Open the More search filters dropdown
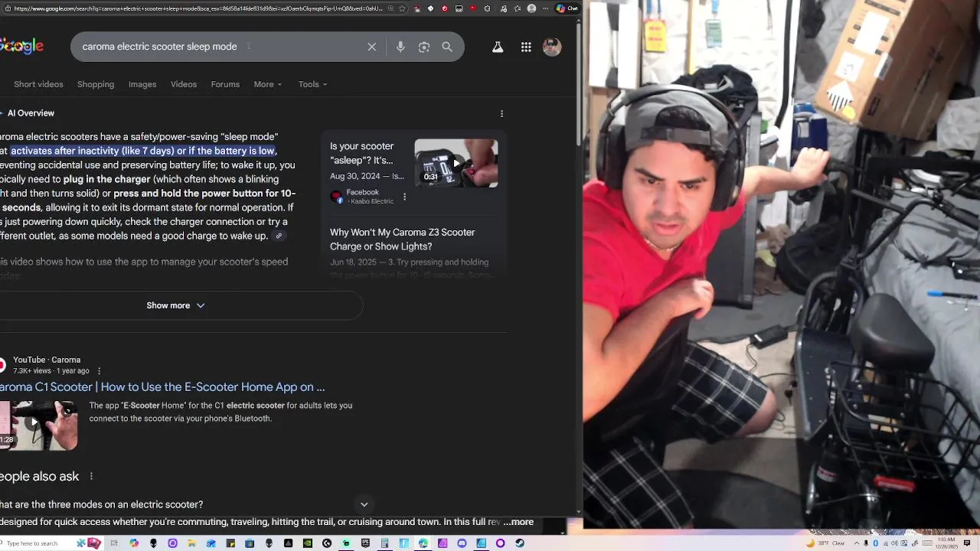 [268, 84]
